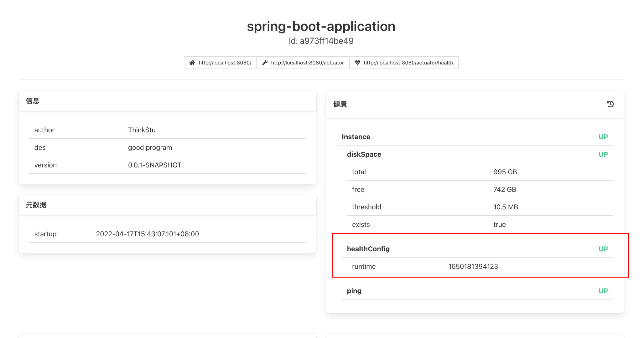The image size is (644, 338).
Task: Open the health history clock icon
Action: pos(610,104)
